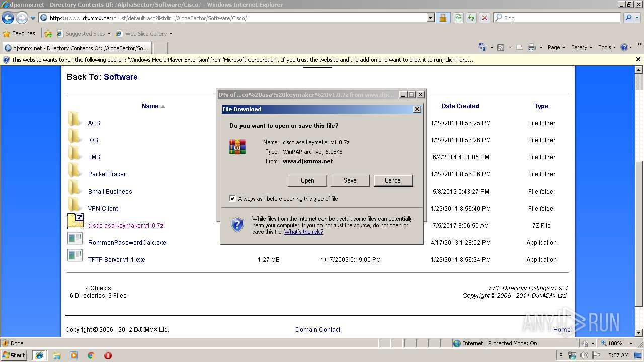
Task: Click the security lock icon
Action: point(443,18)
